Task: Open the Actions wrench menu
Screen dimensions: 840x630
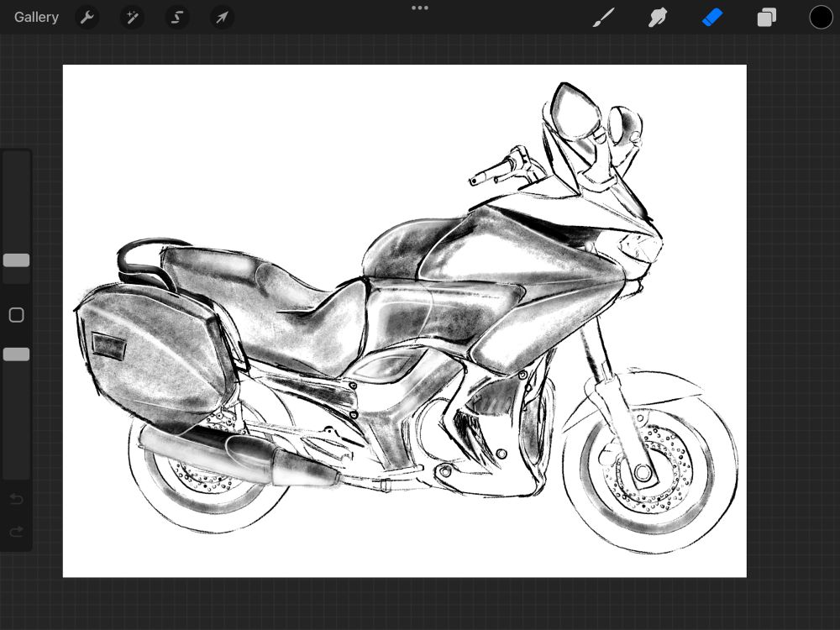Action: [87, 17]
